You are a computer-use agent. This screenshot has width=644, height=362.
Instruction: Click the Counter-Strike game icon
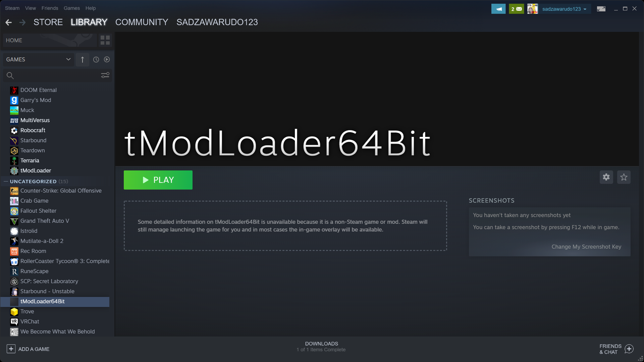click(x=14, y=191)
